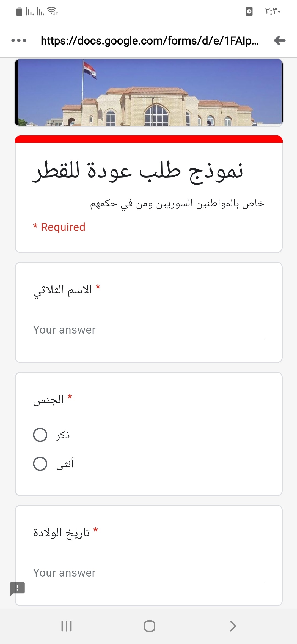The height and width of the screenshot is (644, 297).
Task: Open recent apps from the navigation bar
Action: (66, 626)
